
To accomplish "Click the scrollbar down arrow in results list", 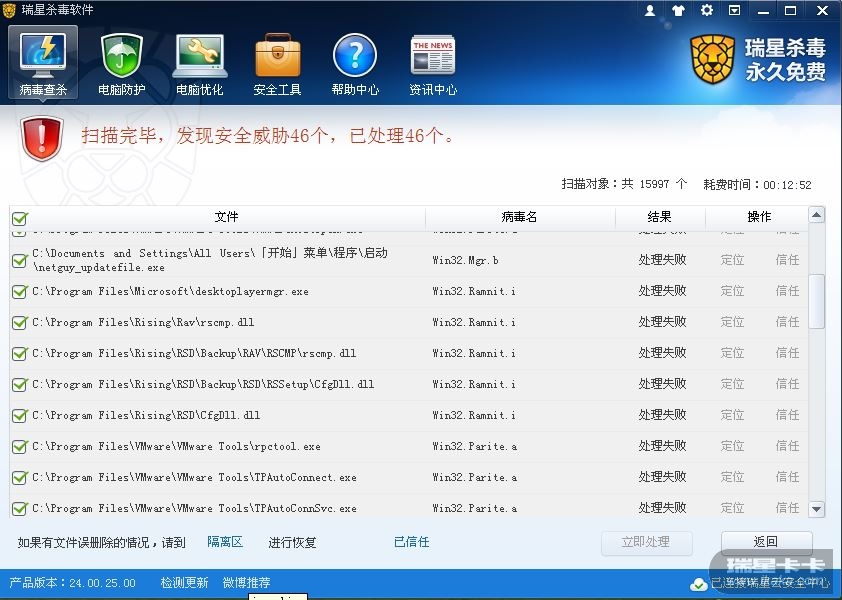I will (x=816, y=509).
